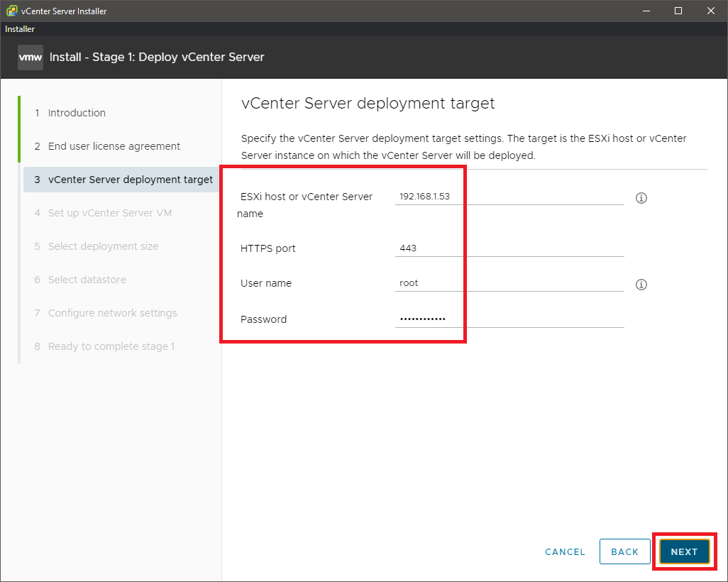Click info icon beside User name field
The height and width of the screenshot is (582, 728).
point(641,285)
